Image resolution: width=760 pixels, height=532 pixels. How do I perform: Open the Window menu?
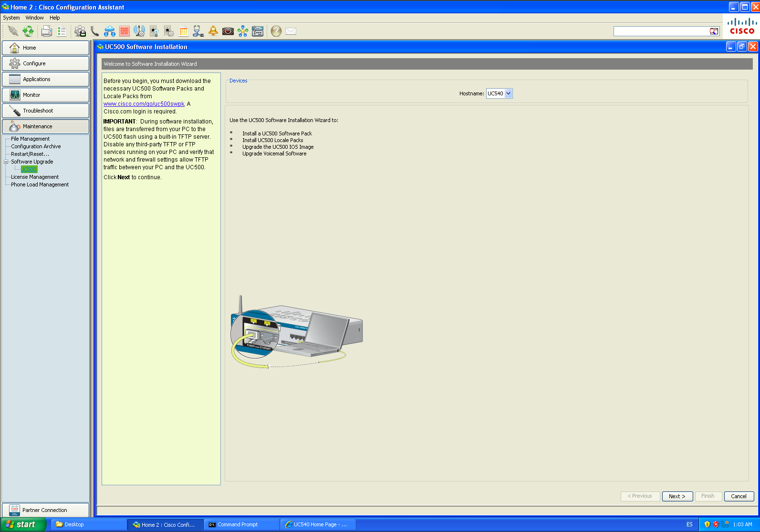pos(35,18)
